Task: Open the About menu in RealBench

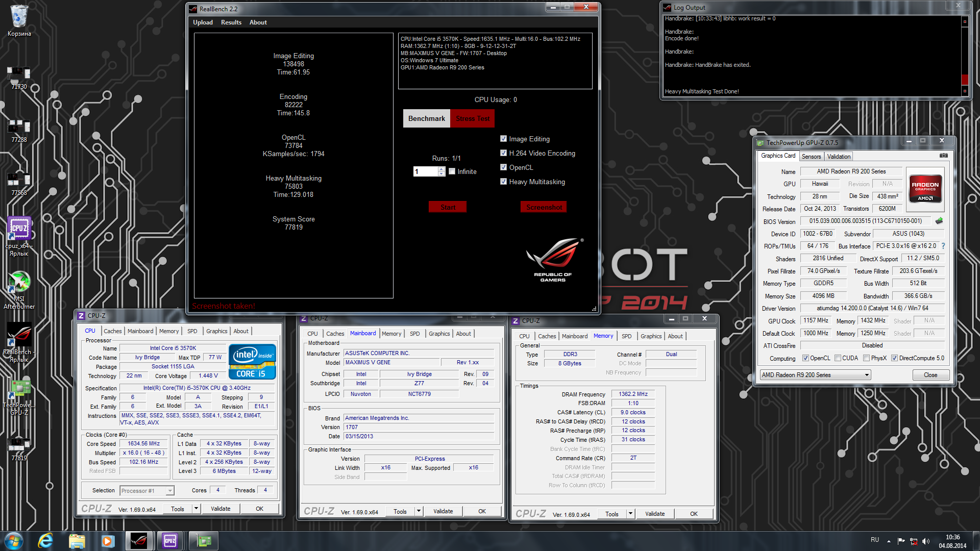Action: 258,22
